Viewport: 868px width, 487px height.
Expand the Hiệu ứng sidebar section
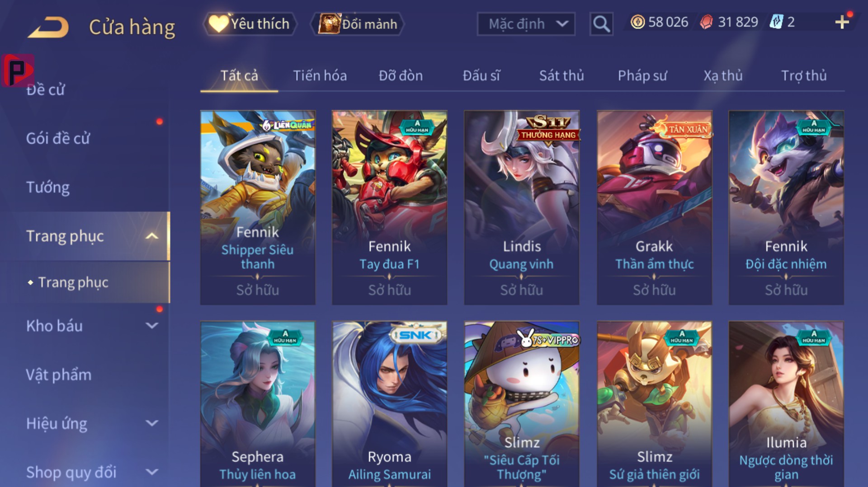point(152,423)
